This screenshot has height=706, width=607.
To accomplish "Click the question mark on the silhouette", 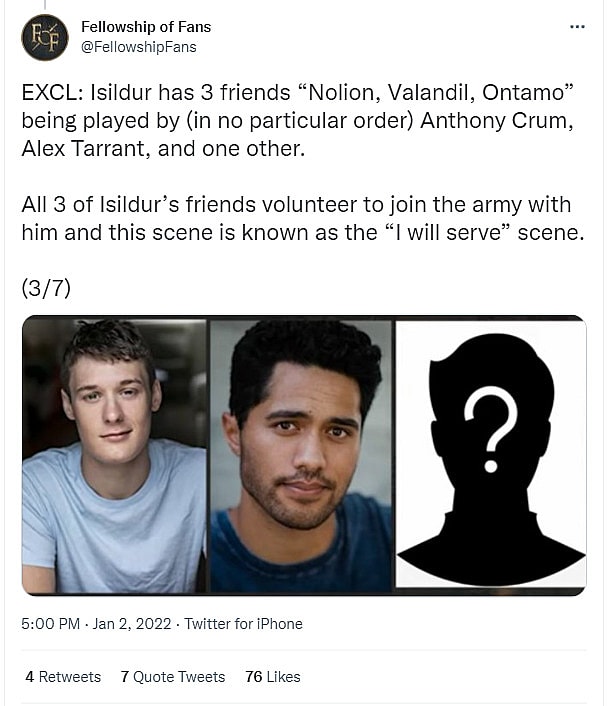I will tap(490, 428).
